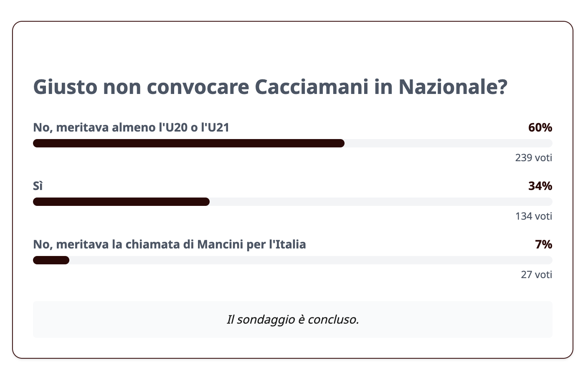The height and width of the screenshot is (375, 588).
Task: Click the "Il sondaggio è concluso." notice
Action: click(293, 319)
